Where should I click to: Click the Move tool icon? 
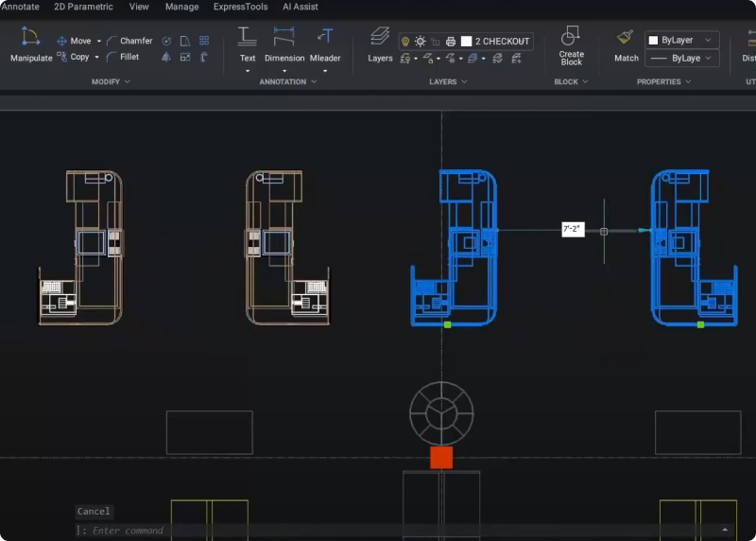coord(61,41)
